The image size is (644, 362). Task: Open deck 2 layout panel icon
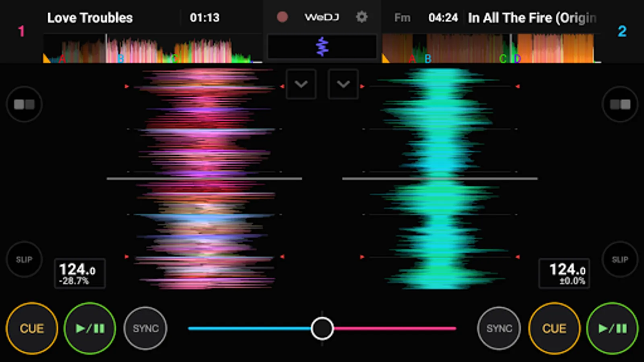coord(620,104)
